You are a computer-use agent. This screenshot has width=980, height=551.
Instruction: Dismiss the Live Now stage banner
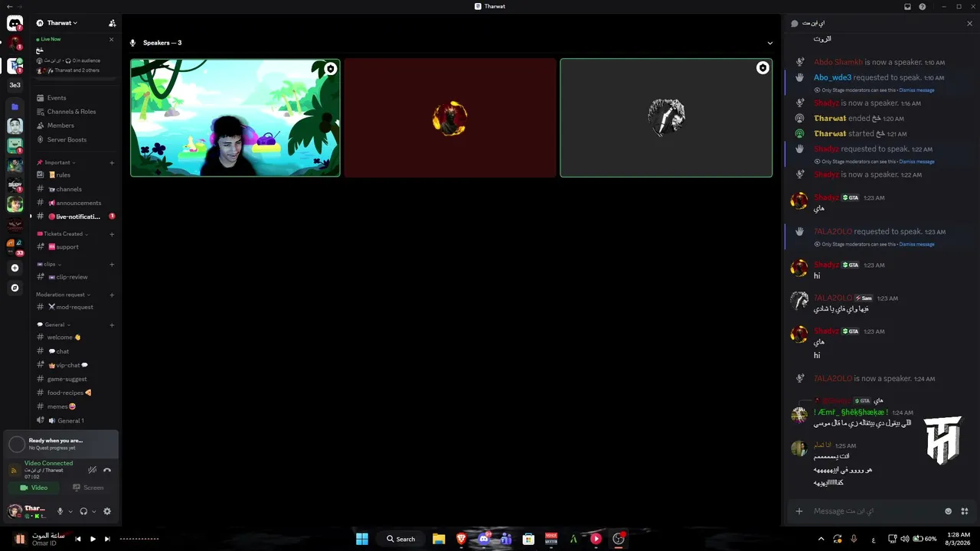(x=112, y=39)
